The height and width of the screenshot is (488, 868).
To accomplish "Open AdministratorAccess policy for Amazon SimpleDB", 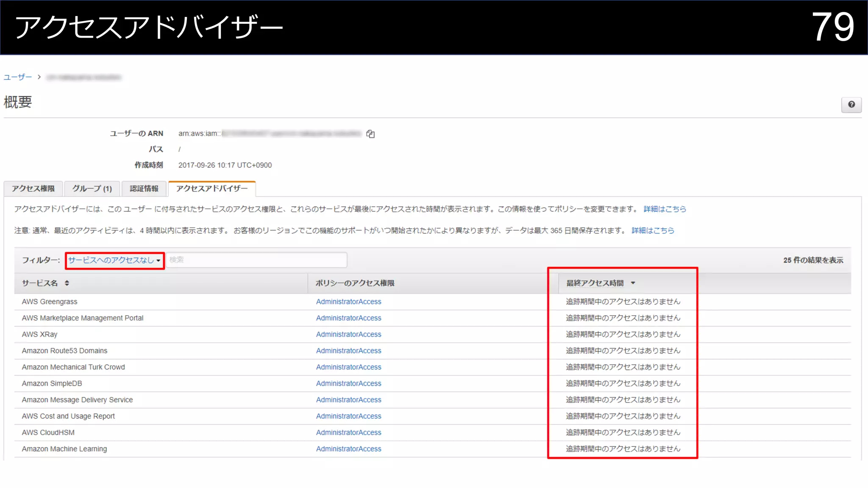I will (x=348, y=383).
